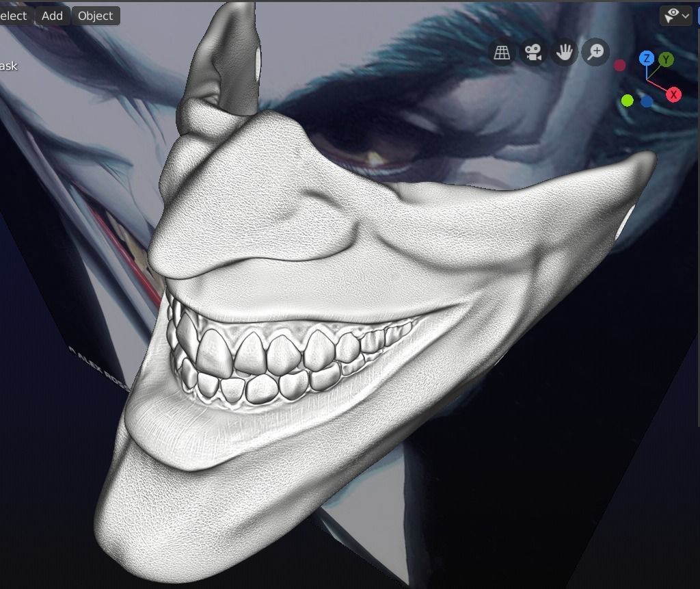
Task: Click the negative X dark red gizmo dot
Action: point(619,66)
